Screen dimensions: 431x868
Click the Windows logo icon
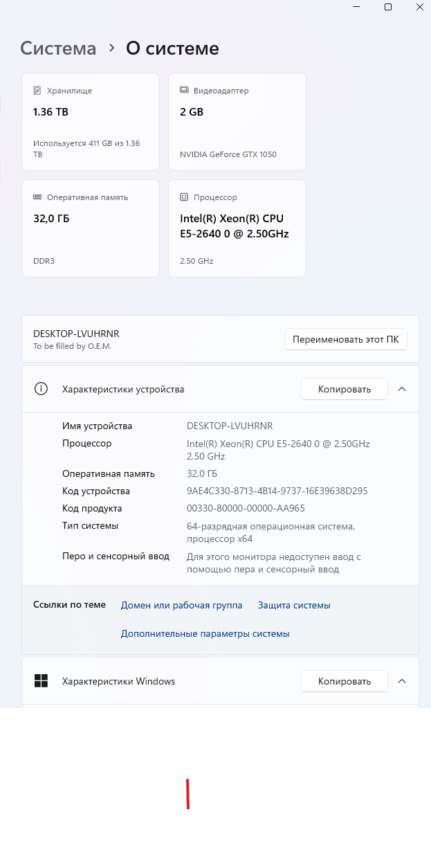click(x=41, y=681)
